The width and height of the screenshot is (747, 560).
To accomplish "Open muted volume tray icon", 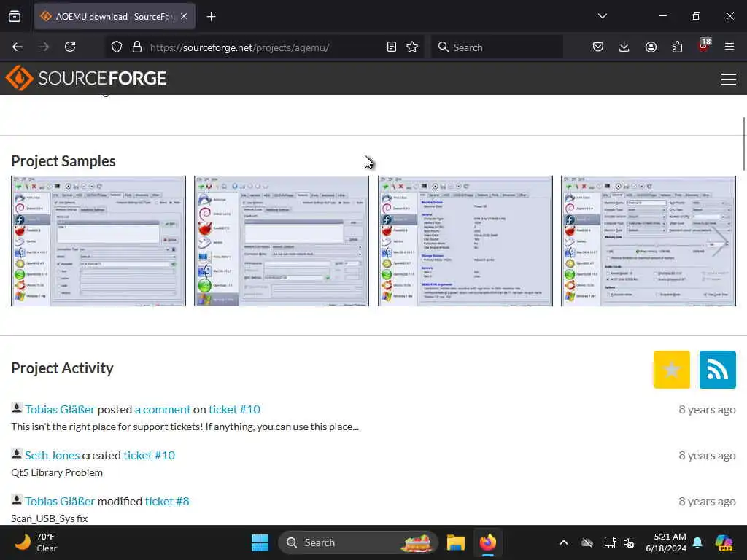I will (629, 542).
